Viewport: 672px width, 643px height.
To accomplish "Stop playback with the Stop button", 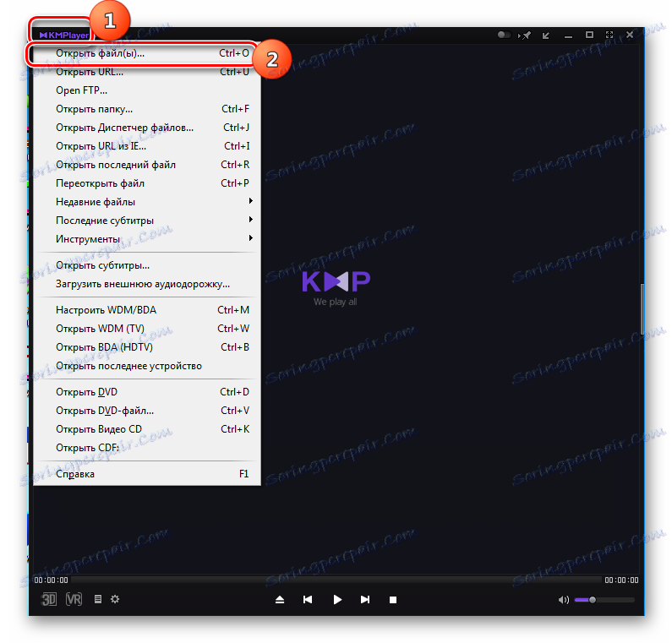I will [393, 600].
